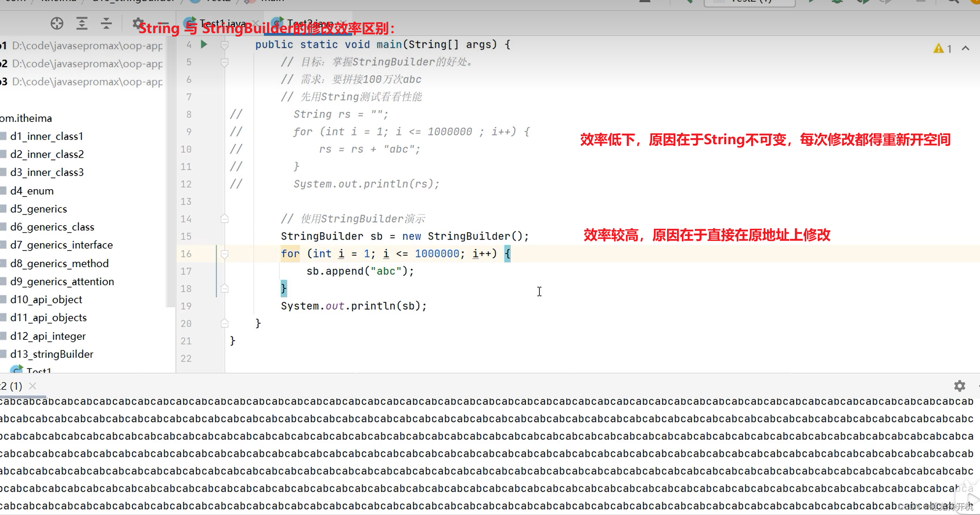Close the Test2 (1) run tab

coord(33,386)
